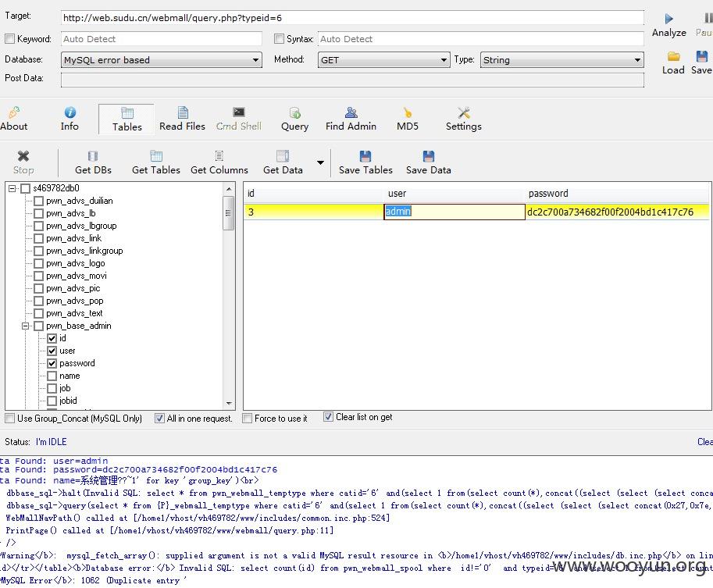Select the admin cell in user column
The height and width of the screenshot is (588, 713).
pos(455,212)
